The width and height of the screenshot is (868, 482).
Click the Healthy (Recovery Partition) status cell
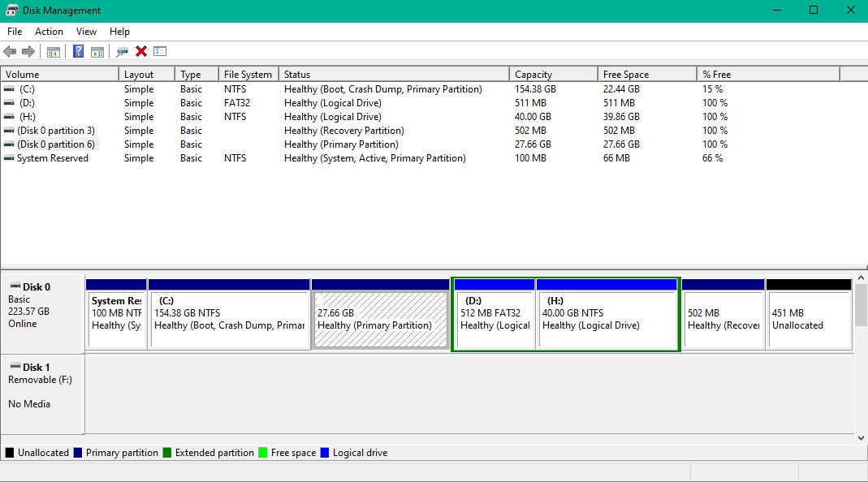click(x=343, y=130)
